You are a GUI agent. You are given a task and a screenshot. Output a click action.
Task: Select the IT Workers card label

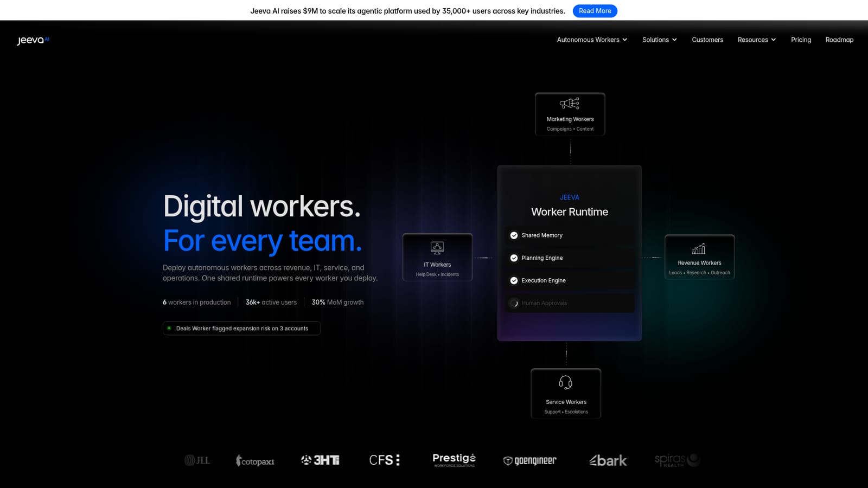pyautogui.click(x=437, y=265)
